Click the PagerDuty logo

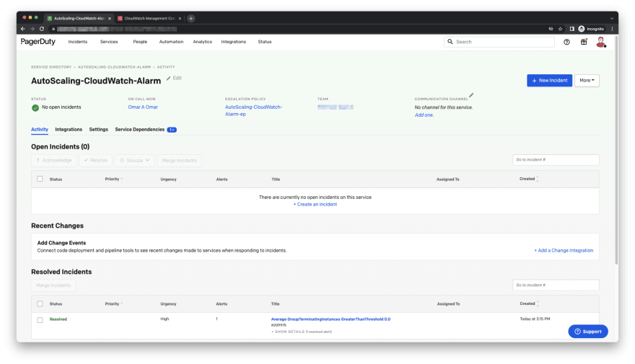point(38,42)
